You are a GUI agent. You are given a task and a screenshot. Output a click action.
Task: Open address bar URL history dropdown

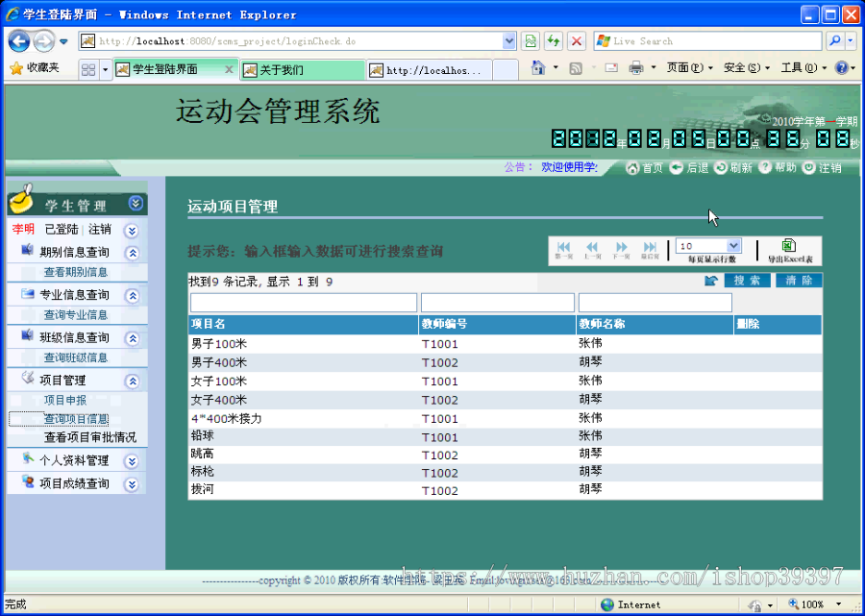click(508, 40)
